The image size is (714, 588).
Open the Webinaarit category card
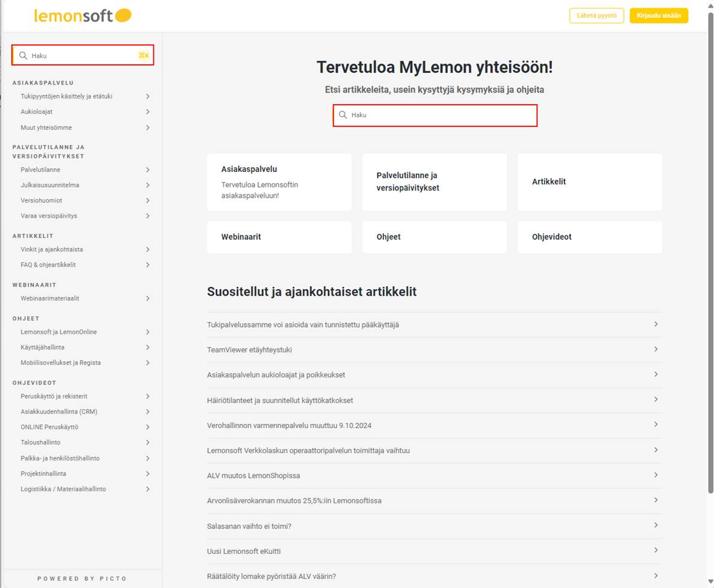tap(279, 237)
